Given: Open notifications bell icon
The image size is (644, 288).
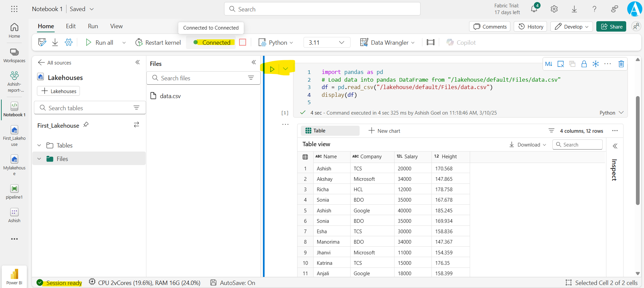Looking at the screenshot, I should [x=534, y=9].
